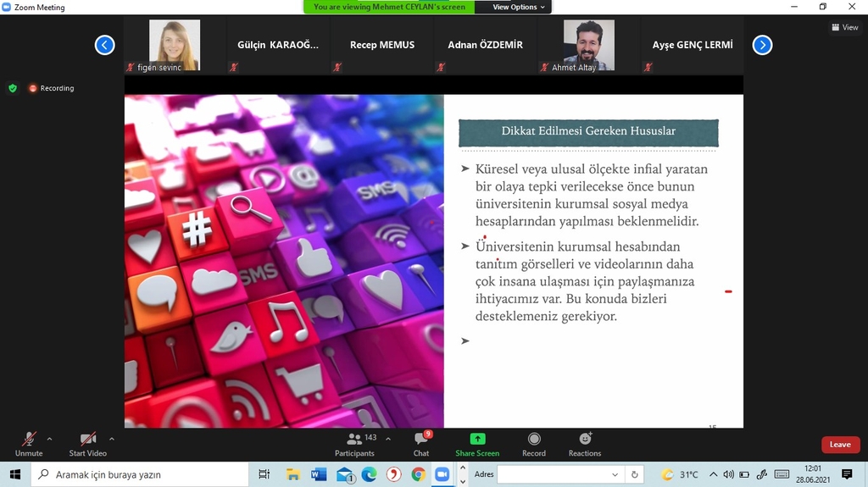The height and width of the screenshot is (487, 868).
Task: Open Task View in the taskbar
Action: tap(264, 474)
